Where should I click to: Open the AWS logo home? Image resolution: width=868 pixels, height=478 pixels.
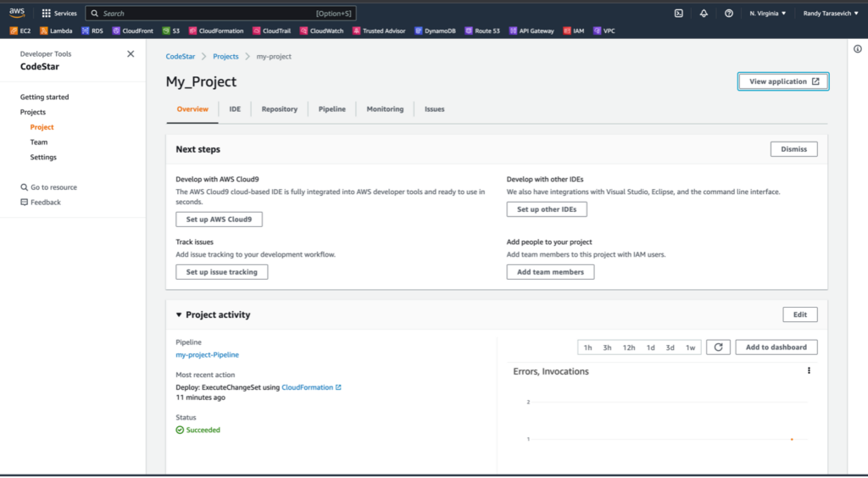[x=17, y=14]
